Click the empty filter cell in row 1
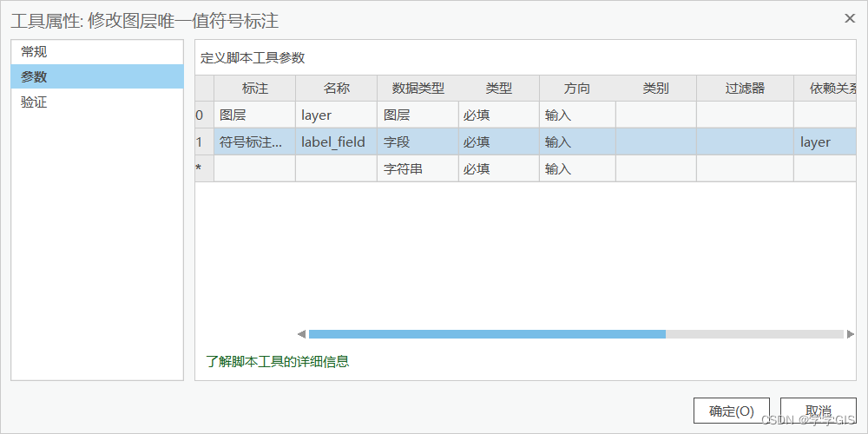Viewport: 868px width, 434px height. (745, 141)
